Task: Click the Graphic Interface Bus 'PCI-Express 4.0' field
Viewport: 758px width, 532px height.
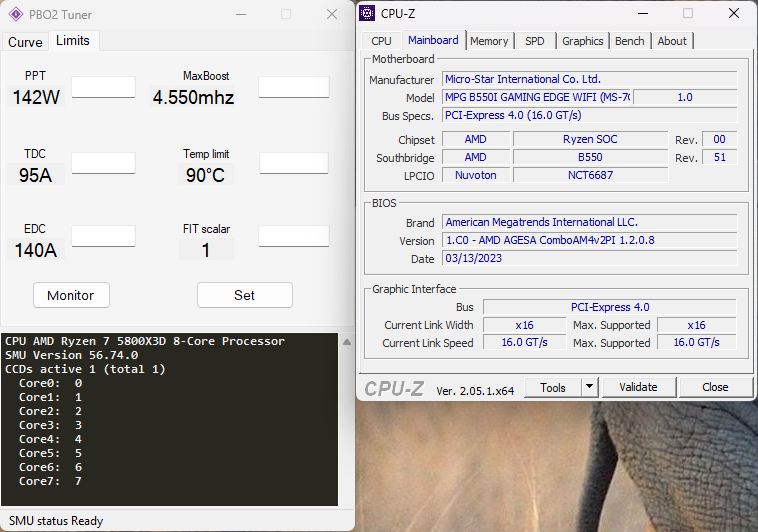Action: click(610, 307)
